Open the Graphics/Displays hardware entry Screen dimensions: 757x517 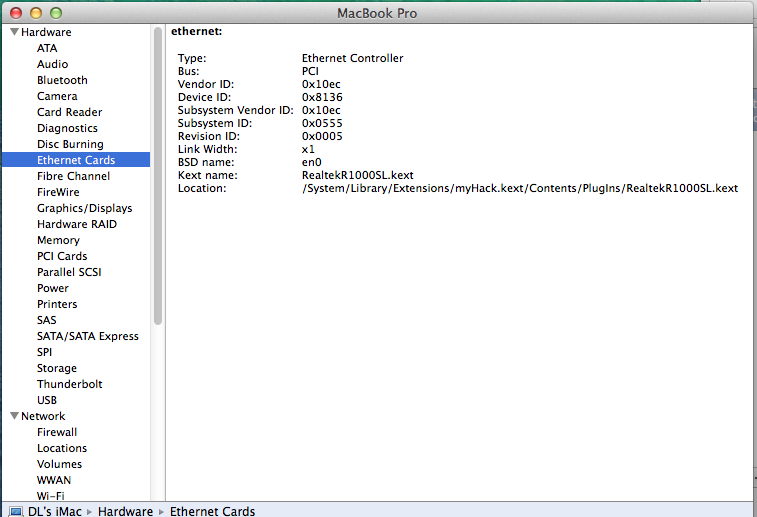click(x=84, y=208)
